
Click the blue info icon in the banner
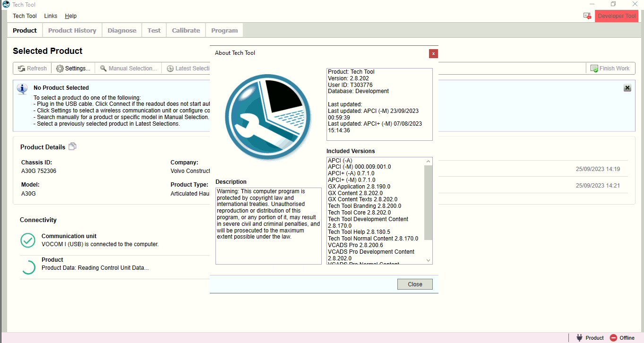pyautogui.click(x=22, y=89)
